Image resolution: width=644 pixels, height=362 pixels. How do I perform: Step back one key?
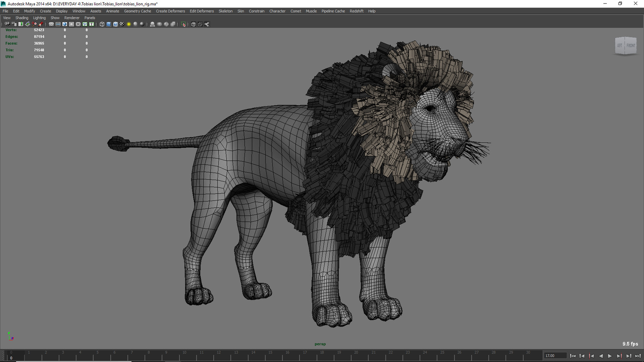591,356
